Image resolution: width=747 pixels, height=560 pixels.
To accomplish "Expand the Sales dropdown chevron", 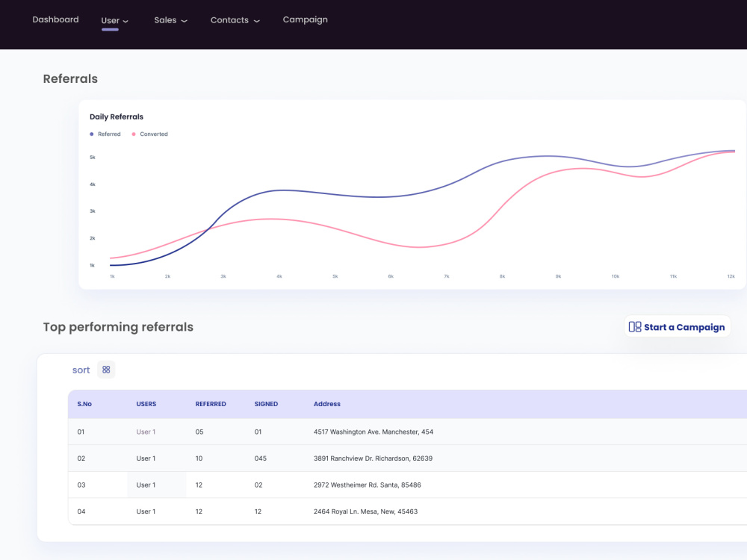I will (185, 21).
